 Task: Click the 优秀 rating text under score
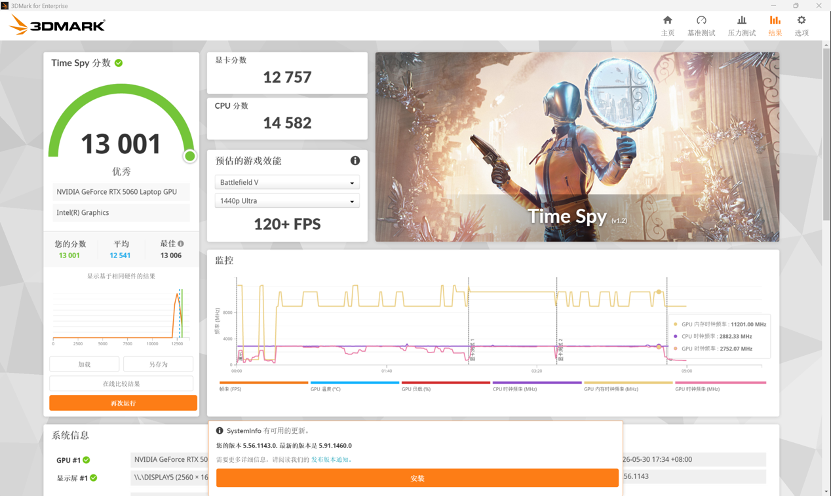121,172
